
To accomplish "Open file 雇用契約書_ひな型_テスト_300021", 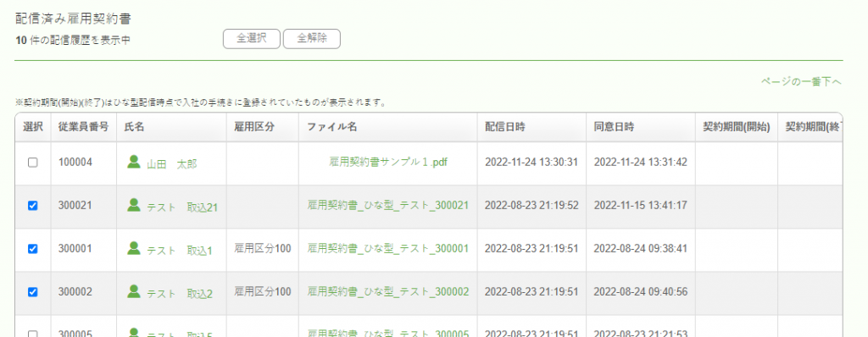I will [x=388, y=205].
